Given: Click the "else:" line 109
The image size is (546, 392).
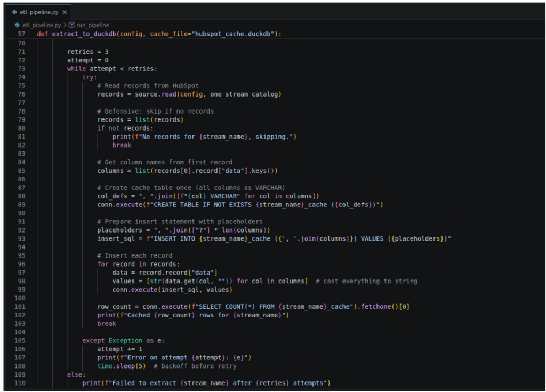Looking at the screenshot, I should tap(76, 374).
